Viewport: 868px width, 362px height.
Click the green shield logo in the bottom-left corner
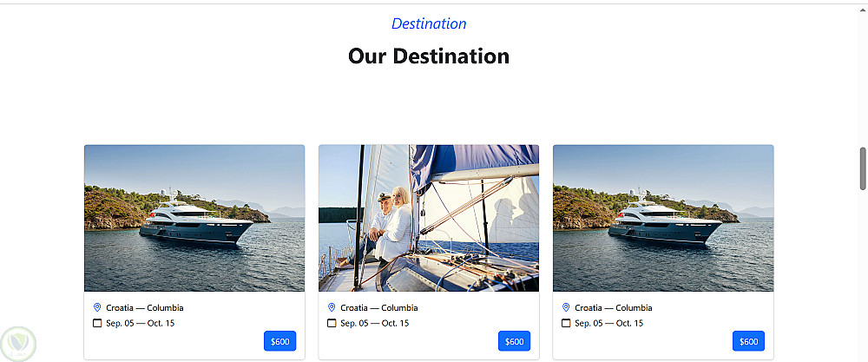[18, 343]
